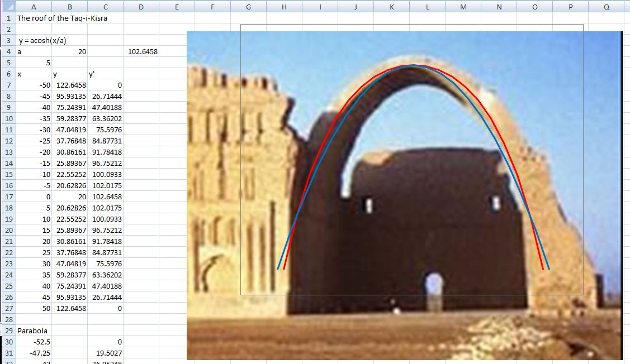Image resolution: width=630 pixels, height=364 pixels.
Task: Click the x heading cell in row 6
Action: 34,74
